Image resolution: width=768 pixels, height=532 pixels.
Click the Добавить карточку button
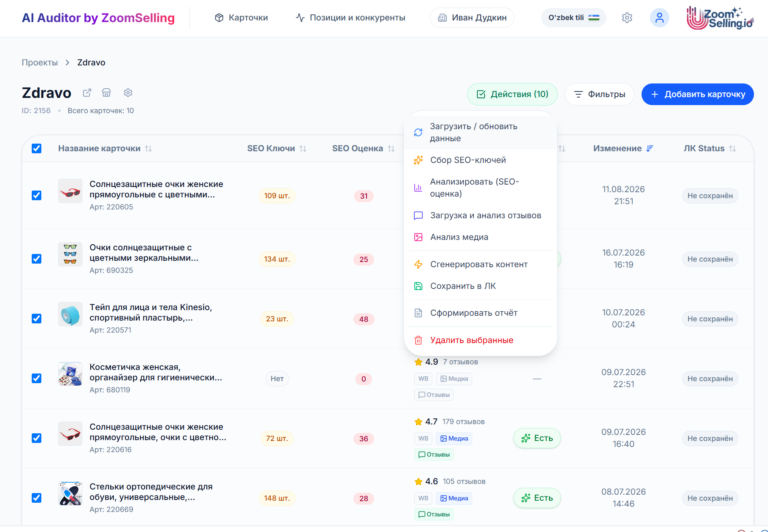click(x=697, y=94)
